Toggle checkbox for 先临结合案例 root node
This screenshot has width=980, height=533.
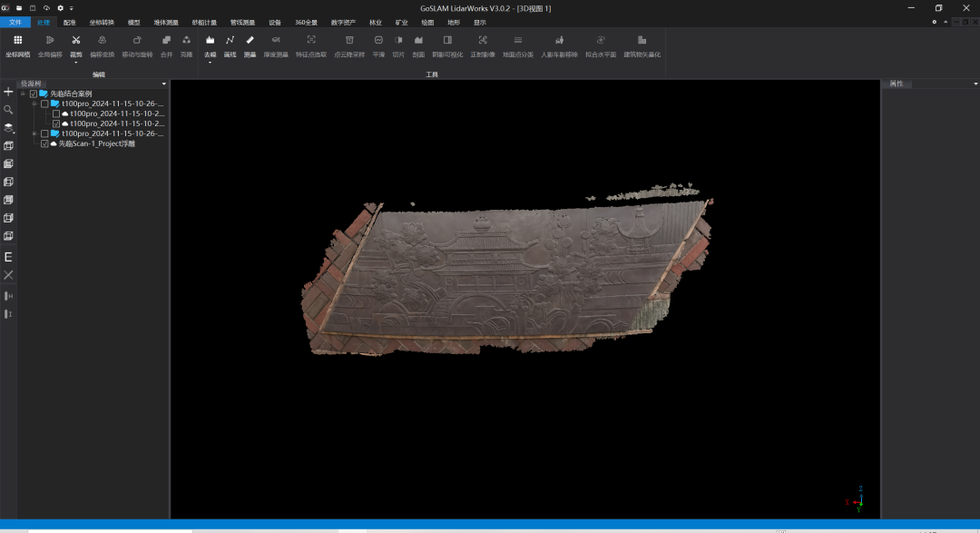pyautogui.click(x=34, y=94)
